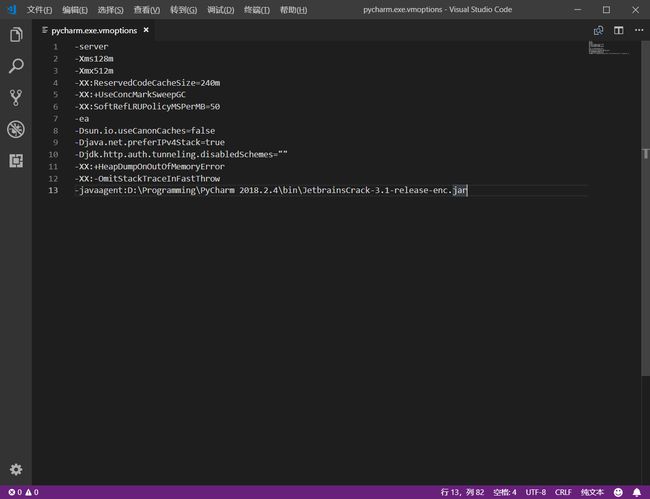Open the 转到(G) menu
650x499 pixels.
click(184, 10)
